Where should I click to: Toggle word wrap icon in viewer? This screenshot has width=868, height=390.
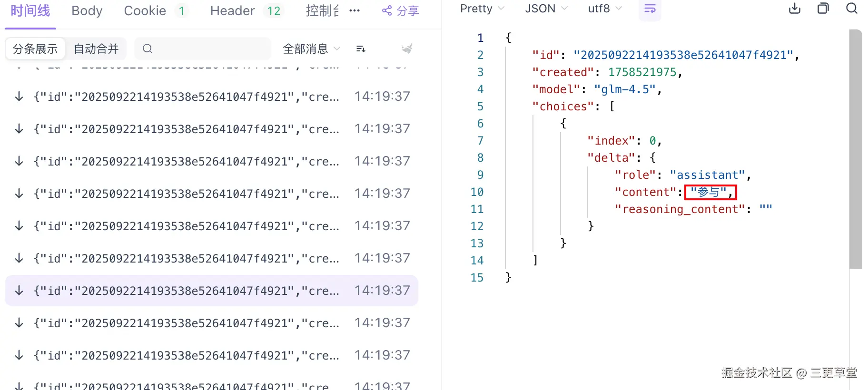point(650,9)
